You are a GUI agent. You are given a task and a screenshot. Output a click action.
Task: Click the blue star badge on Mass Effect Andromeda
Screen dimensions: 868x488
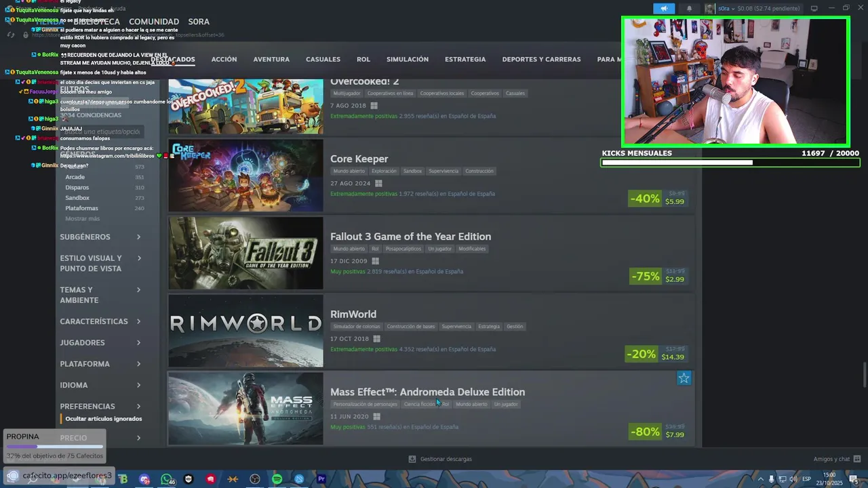[684, 378]
